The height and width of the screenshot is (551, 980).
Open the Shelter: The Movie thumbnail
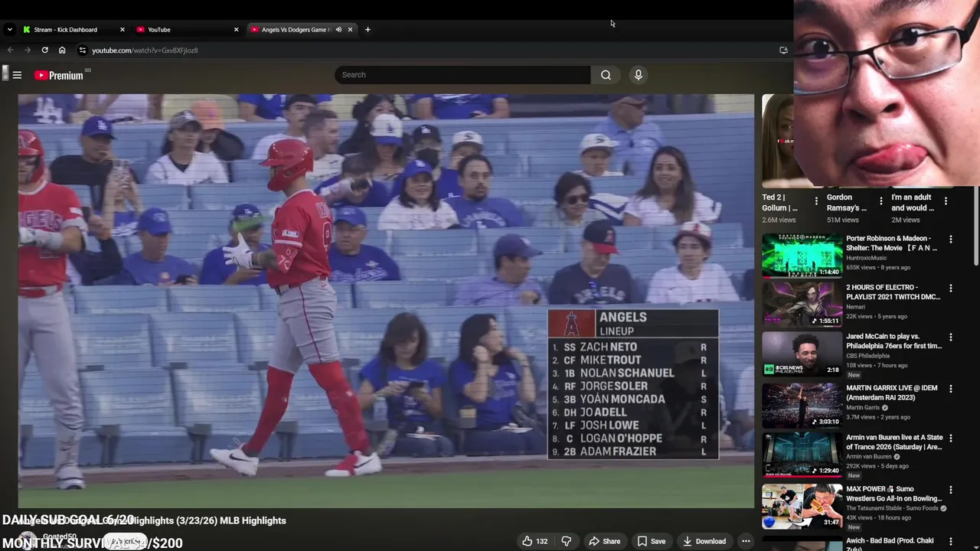click(x=802, y=255)
